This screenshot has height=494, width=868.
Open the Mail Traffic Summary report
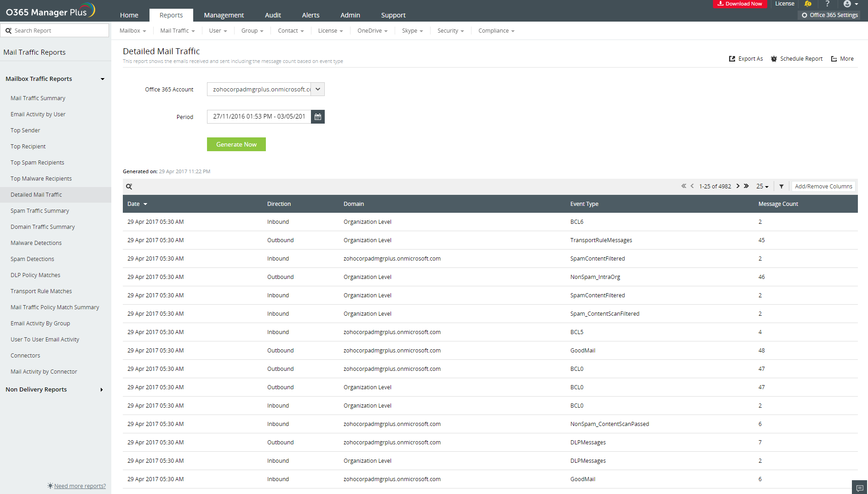click(x=38, y=98)
